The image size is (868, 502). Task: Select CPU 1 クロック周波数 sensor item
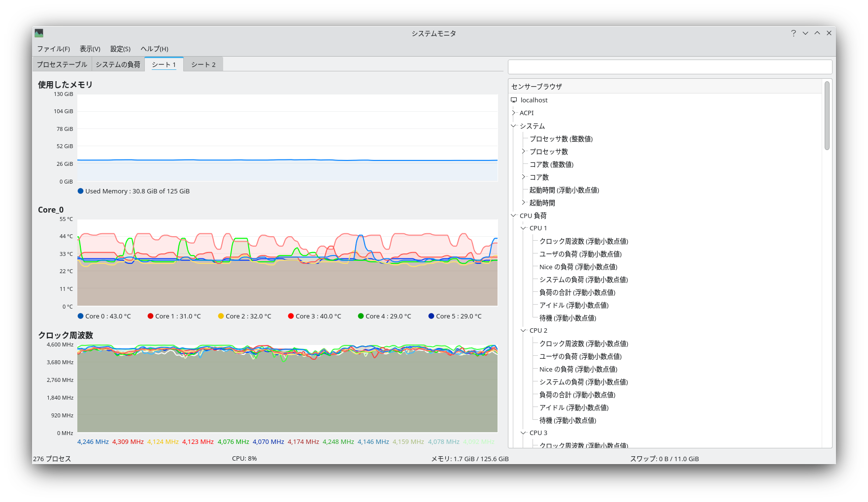583,241
